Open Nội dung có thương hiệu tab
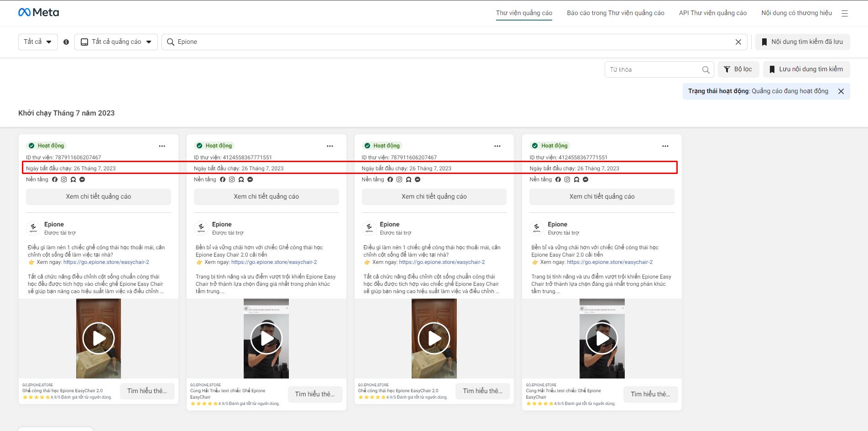This screenshot has height=431, width=868. pyautogui.click(x=796, y=13)
